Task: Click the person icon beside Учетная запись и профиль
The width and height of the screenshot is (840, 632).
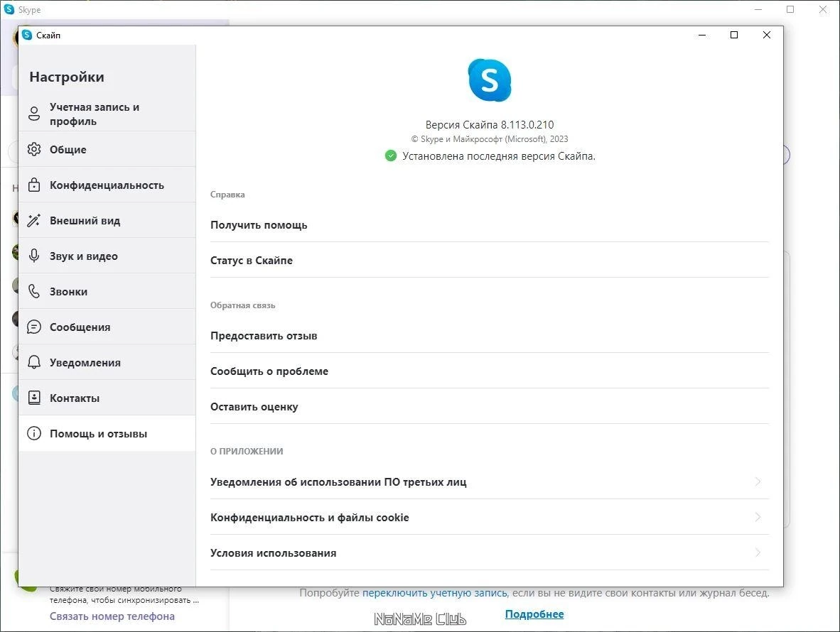Action: 33,114
